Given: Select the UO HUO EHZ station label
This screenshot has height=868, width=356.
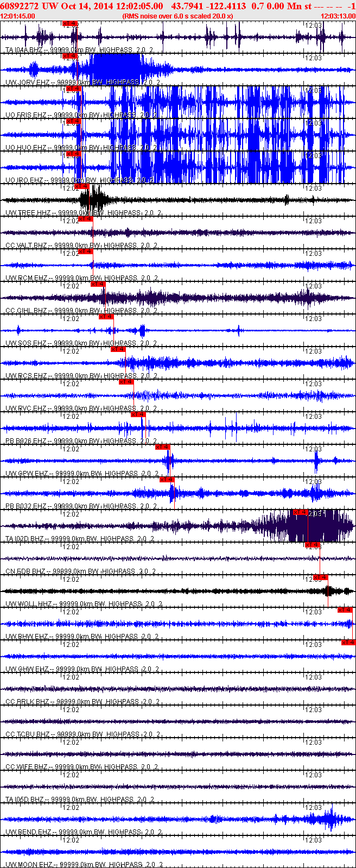Looking at the screenshot, I should coord(81,148).
